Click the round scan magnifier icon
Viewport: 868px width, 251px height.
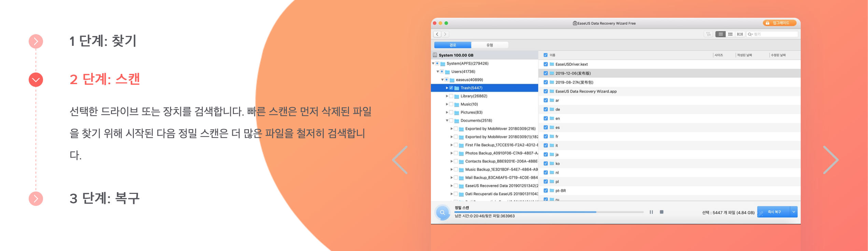click(443, 212)
